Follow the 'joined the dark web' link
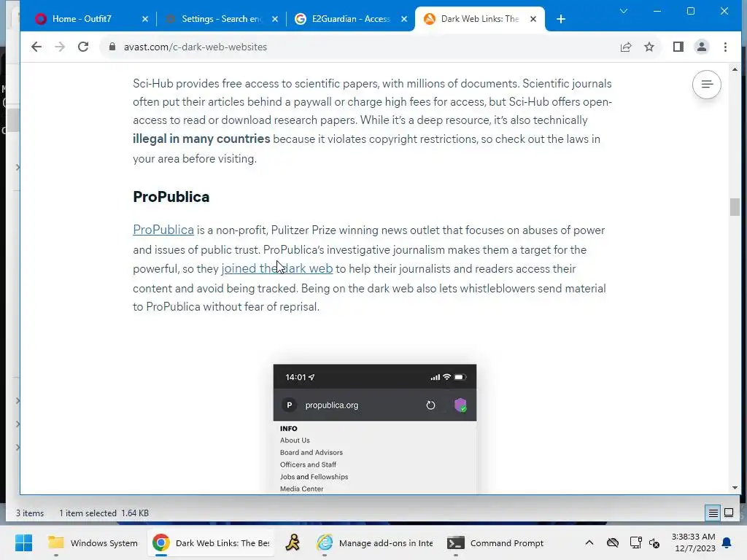The image size is (747, 560). pyautogui.click(x=277, y=268)
